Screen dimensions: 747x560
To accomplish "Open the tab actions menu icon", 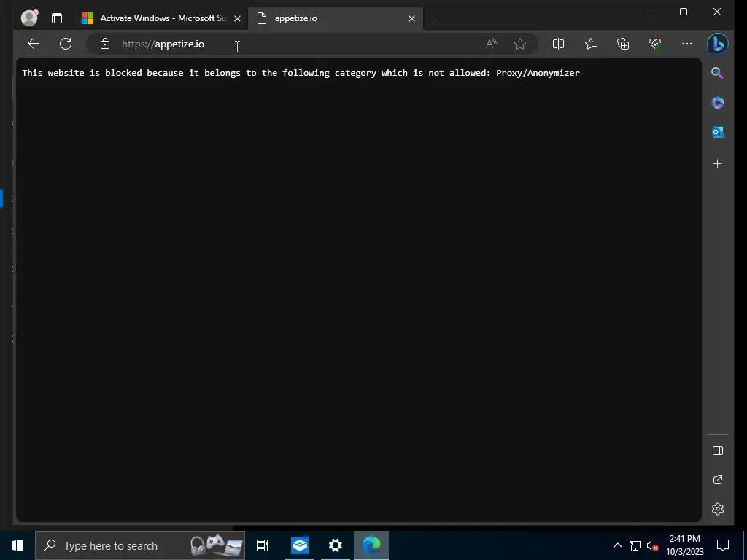I will [57, 18].
